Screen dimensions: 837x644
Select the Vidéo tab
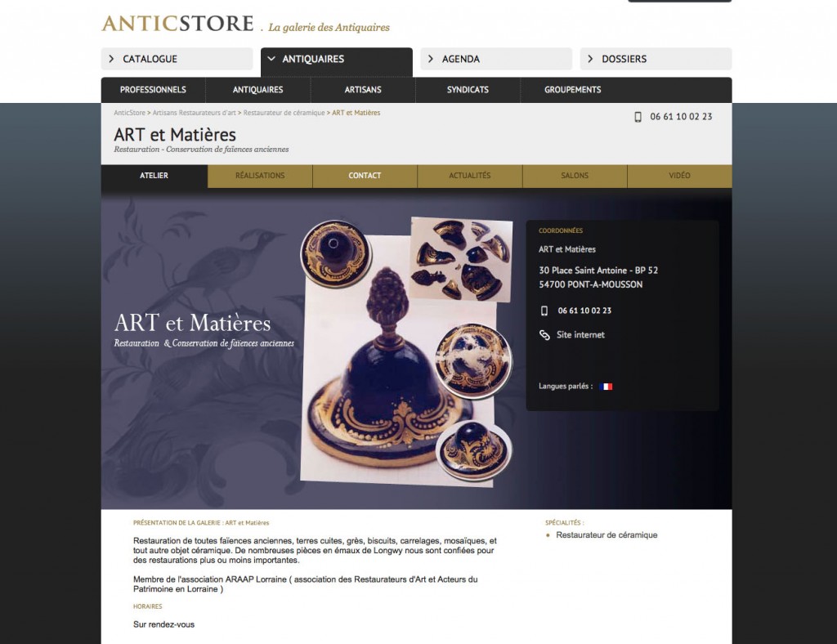(x=679, y=176)
